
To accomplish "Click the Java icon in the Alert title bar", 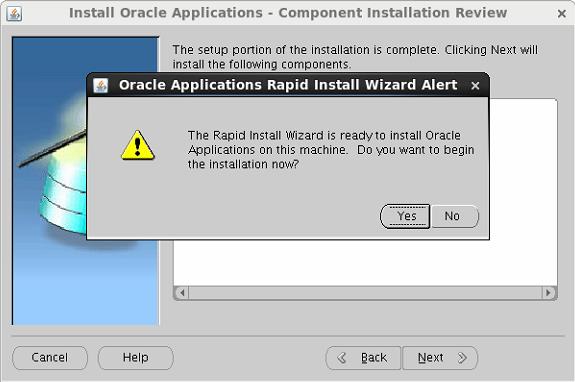I will [x=100, y=85].
